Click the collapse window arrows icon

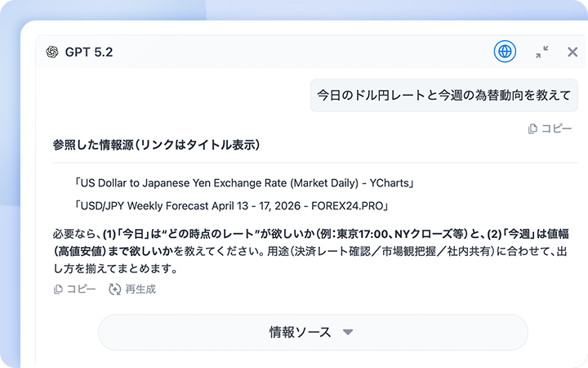(542, 52)
